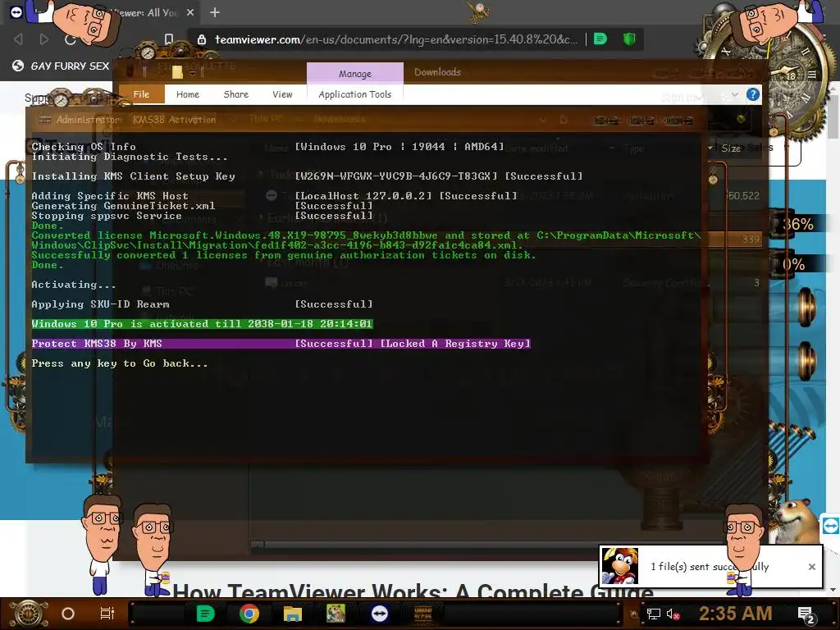Screen dimensions: 840x630
Task: Open the Start menu gear button
Action: pyautogui.click(x=28, y=614)
